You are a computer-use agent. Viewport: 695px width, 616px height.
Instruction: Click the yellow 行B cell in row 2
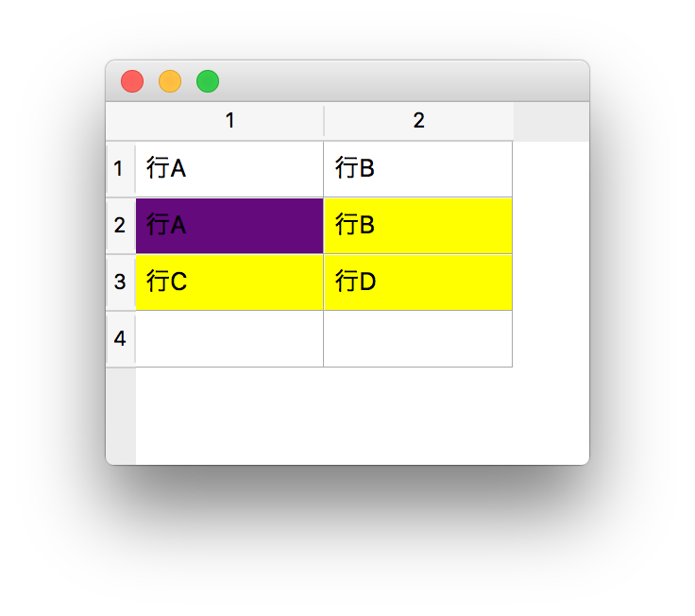[417, 226]
